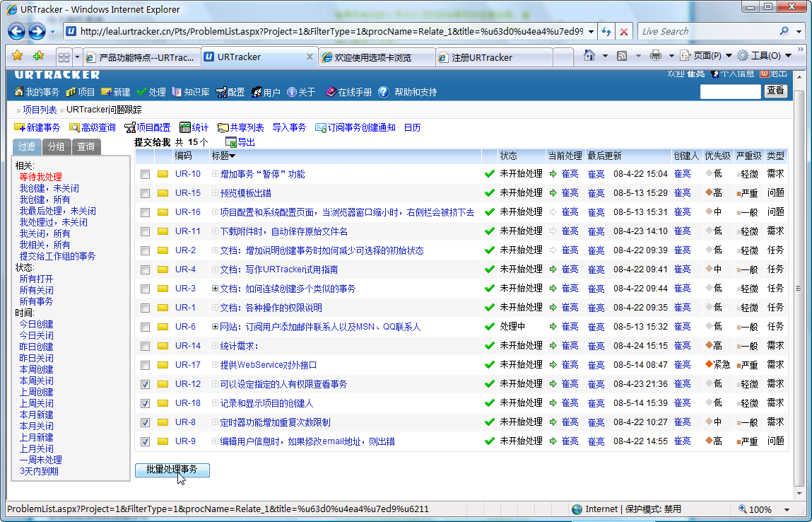Open the zoom level dropdown arrow
Screen dimensions: 812x522
[x=787, y=509]
